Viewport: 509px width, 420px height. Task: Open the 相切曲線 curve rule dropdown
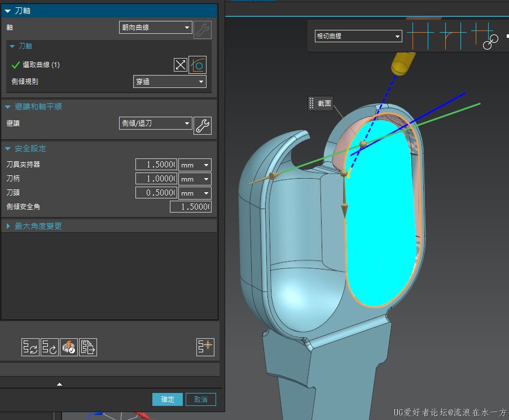358,36
